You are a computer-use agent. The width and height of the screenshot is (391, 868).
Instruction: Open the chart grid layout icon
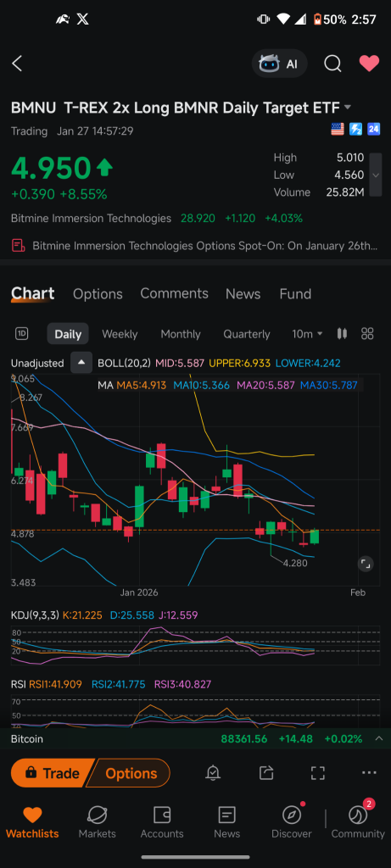367,333
